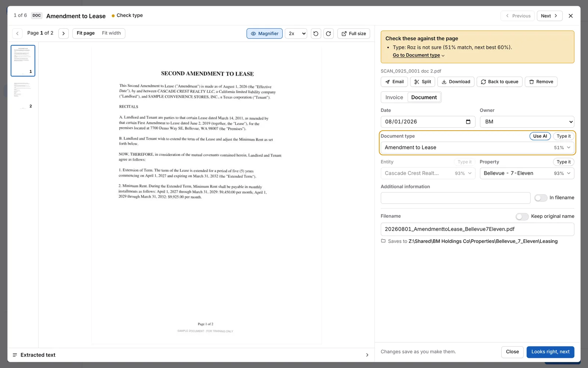Choose Use AI for Document type
The width and height of the screenshot is (588, 368).
(540, 136)
